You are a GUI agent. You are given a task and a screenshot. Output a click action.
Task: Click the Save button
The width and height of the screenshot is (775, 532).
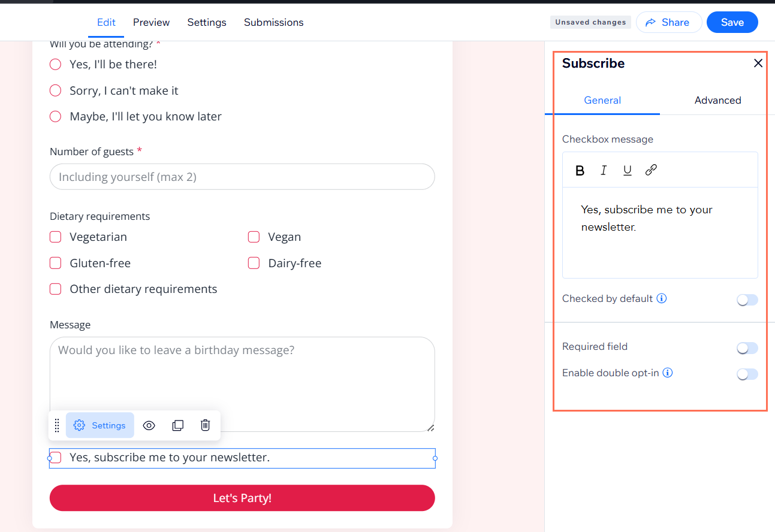pos(732,22)
